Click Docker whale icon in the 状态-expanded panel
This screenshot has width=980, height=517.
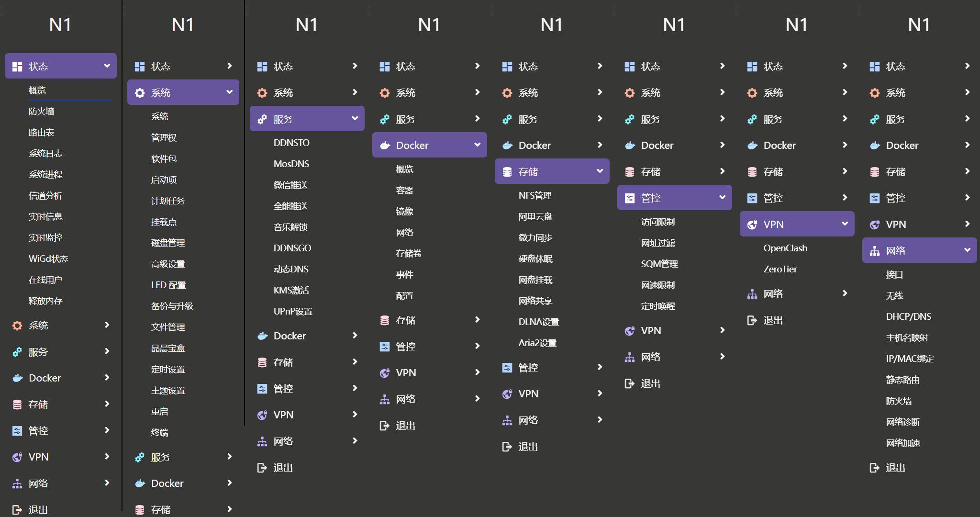(x=17, y=378)
